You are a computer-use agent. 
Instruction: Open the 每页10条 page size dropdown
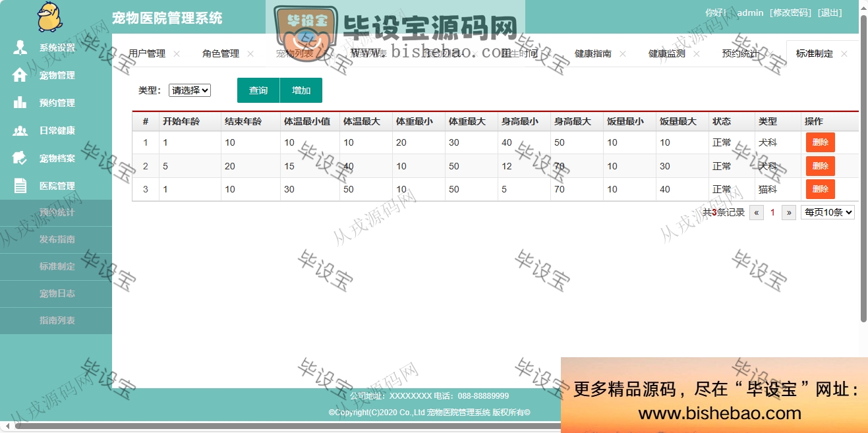tap(828, 212)
